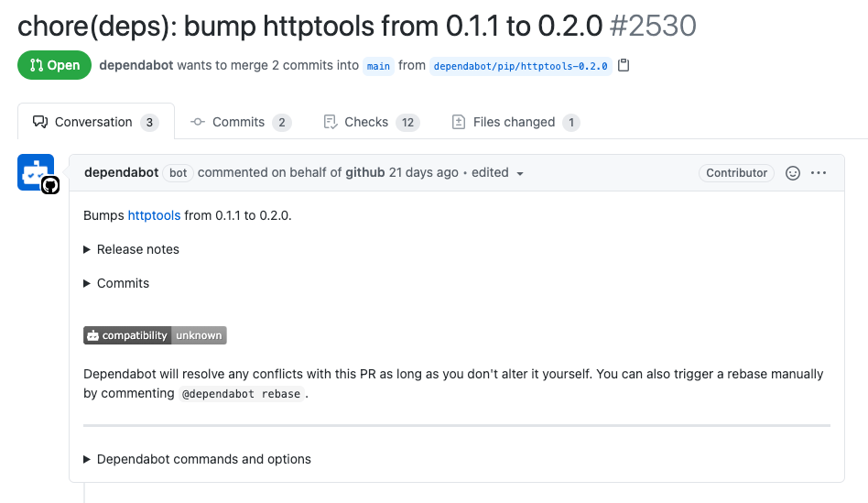Click the Checks tab checklist icon

[x=330, y=122]
